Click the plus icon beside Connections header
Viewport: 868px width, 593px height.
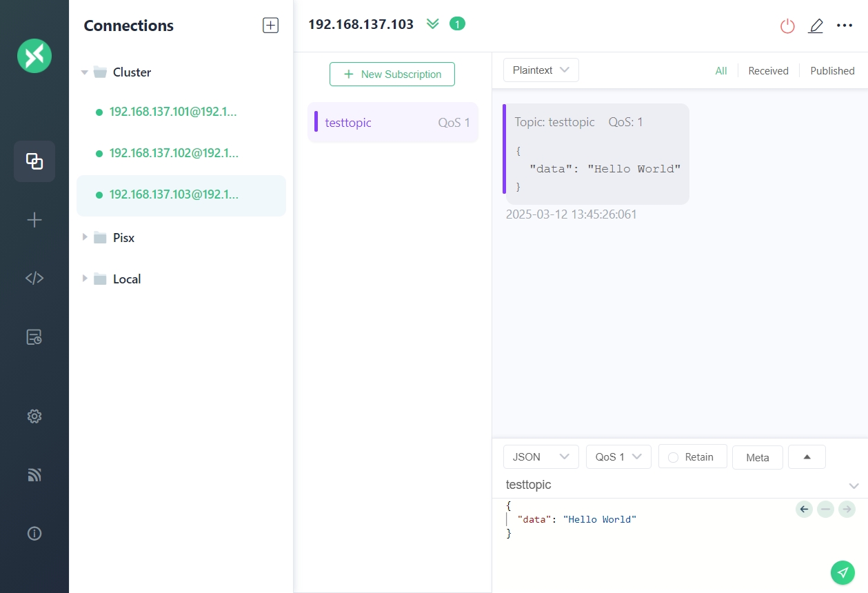click(x=270, y=26)
